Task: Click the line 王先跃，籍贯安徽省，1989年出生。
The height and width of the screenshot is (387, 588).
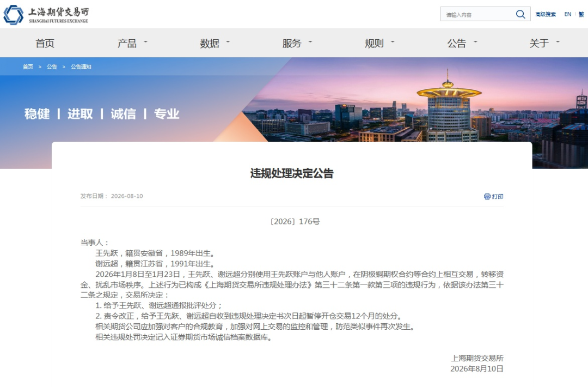Action: [x=155, y=253]
